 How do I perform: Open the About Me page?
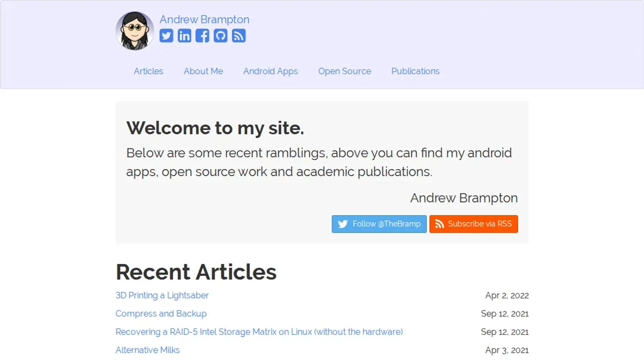coord(203,71)
